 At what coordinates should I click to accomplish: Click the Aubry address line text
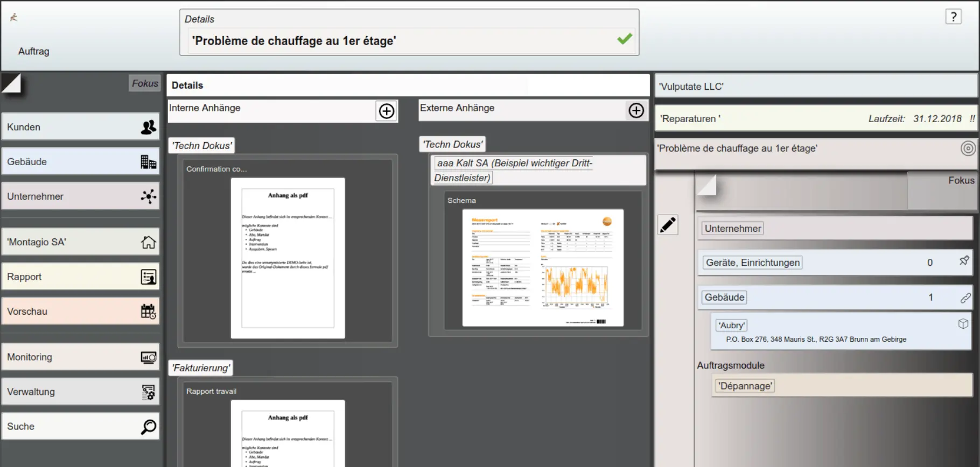tap(816, 339)
